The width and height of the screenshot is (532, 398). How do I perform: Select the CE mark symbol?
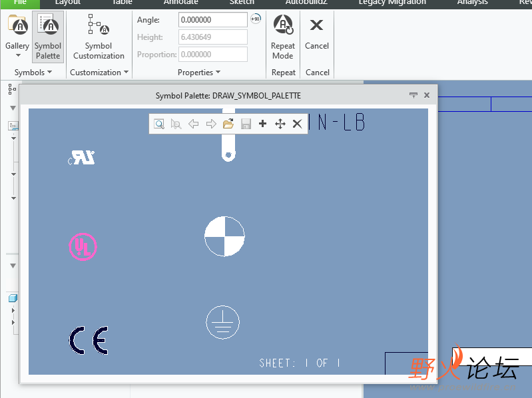coord(89,340)
